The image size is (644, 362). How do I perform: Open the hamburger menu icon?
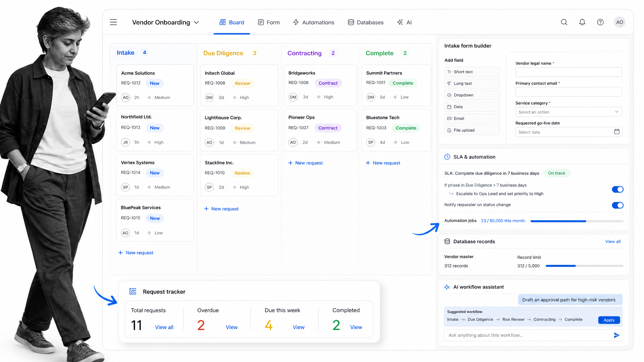tap(113, 22)
